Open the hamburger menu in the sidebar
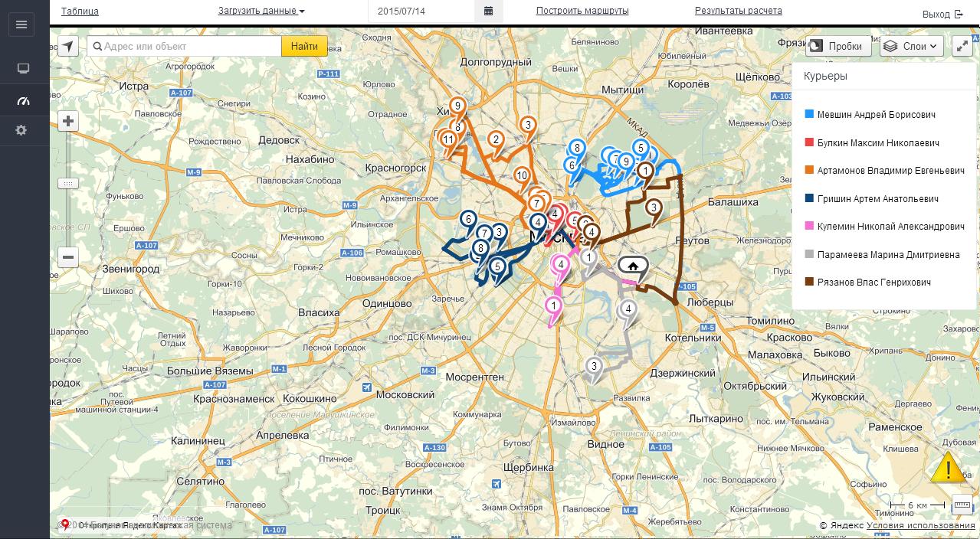This screenshot has width=980, height=539. click(x=21, y=24)
